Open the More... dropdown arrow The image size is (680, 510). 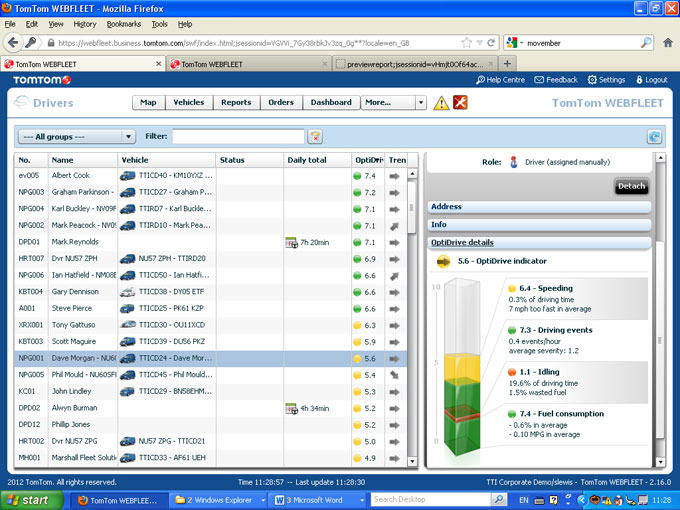click(x=420, y=103)
